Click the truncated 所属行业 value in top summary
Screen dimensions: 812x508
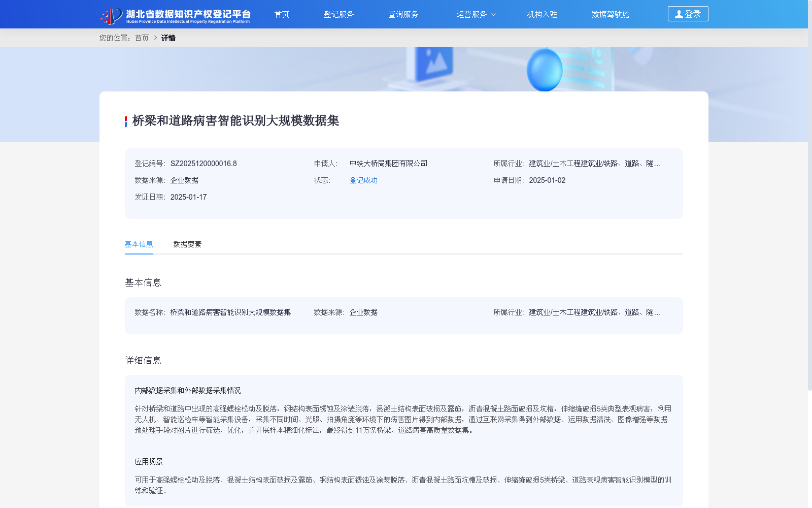595,164
